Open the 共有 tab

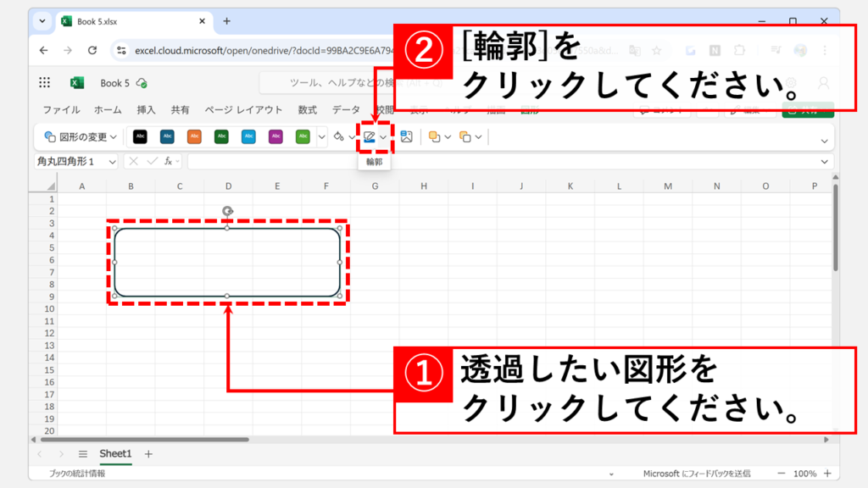click(x=180, y=109)
